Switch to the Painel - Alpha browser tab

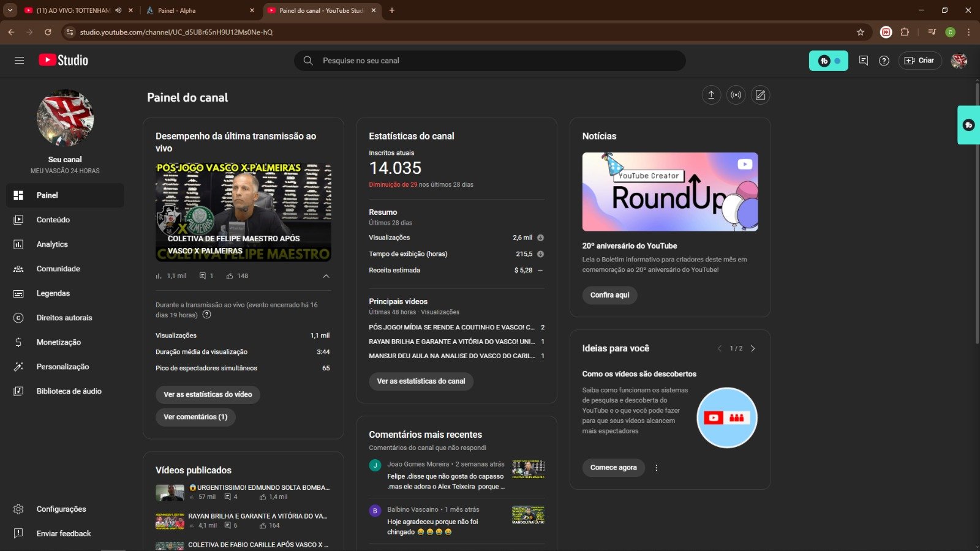click(200, 10)
